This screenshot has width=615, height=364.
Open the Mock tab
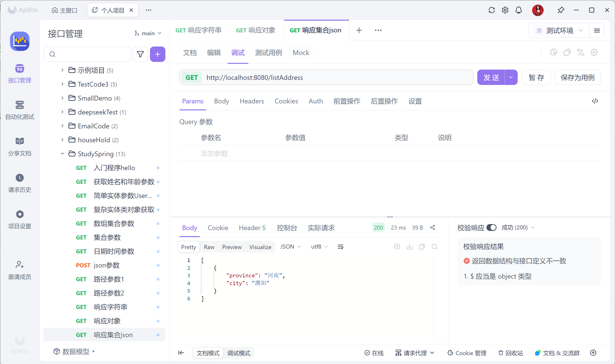pos(301,53)
